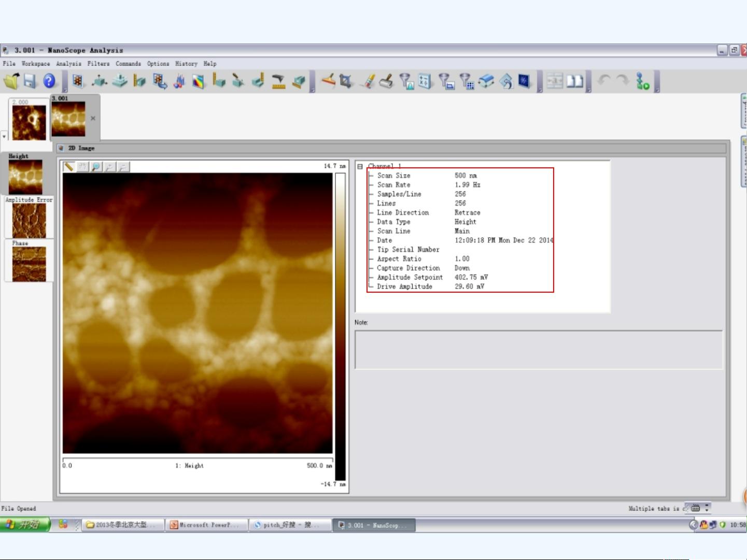Collapse the Channel 1 tree node
The width and height of the screenshot is (747, 560).
click(x=360, y=166)
